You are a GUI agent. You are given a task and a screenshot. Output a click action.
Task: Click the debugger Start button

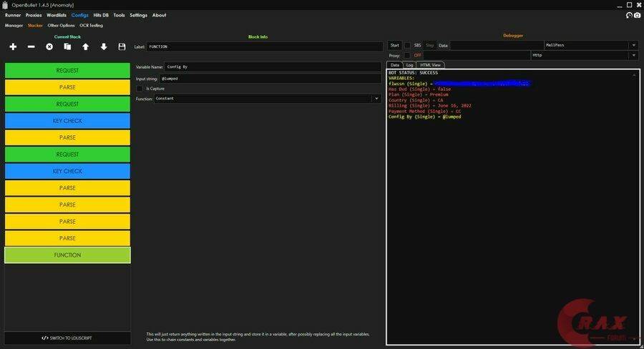[395, 45]
